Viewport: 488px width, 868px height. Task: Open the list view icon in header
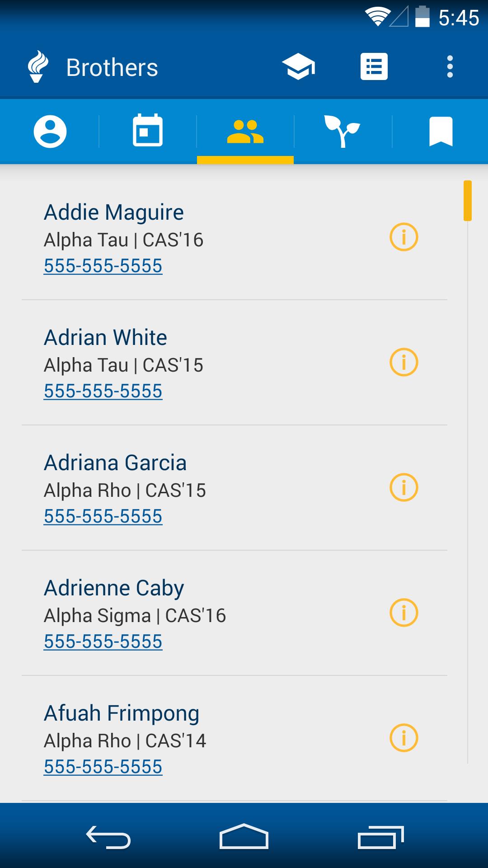click(x=374, y=67)
